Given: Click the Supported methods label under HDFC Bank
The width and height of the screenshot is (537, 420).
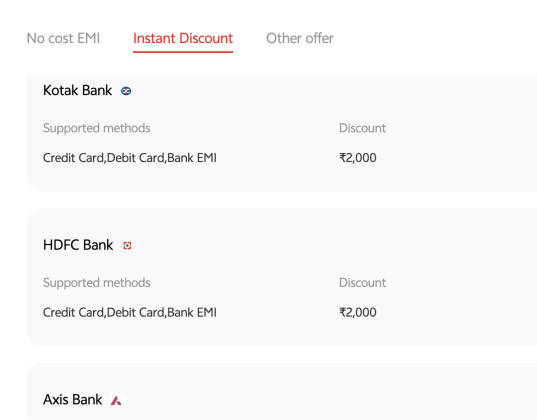Looking at the screenshot, I should (x=97, y=283).
